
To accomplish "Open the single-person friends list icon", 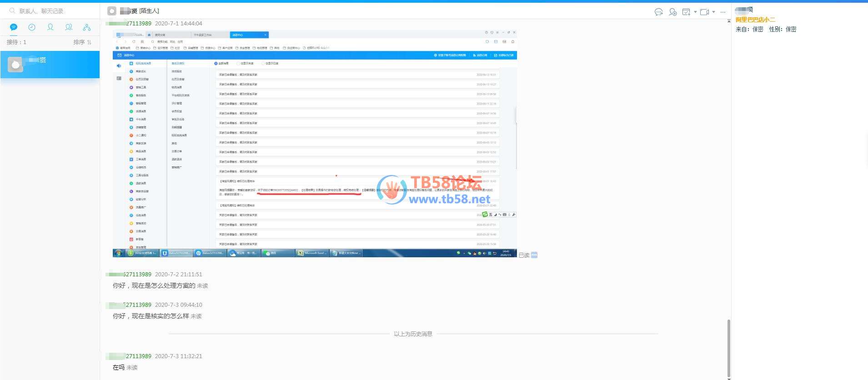I will click(50, 27).
